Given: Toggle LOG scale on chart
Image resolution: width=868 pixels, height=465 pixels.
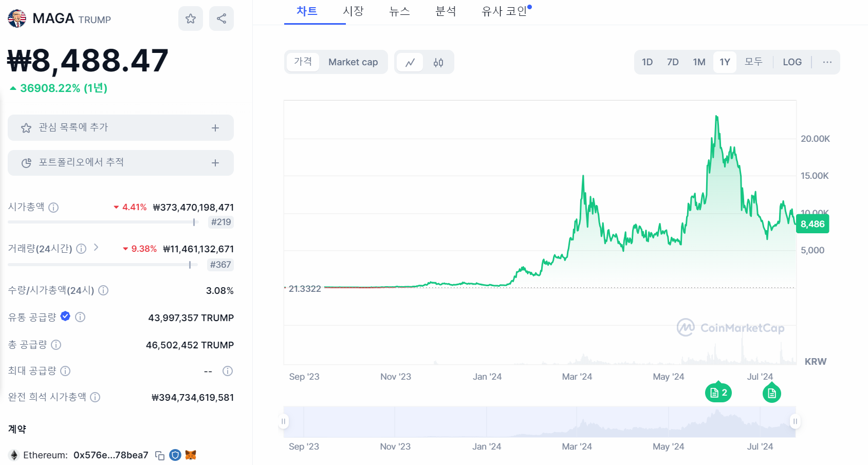Looking at the screenshot, I should (x=792, y=62).
